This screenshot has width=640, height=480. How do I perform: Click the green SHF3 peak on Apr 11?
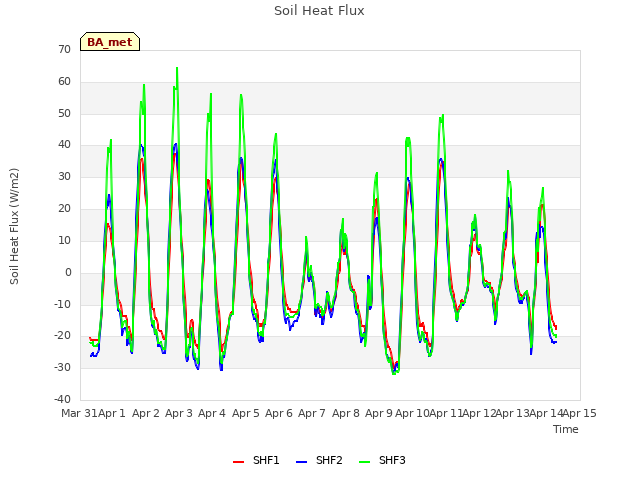click(443, 116)
